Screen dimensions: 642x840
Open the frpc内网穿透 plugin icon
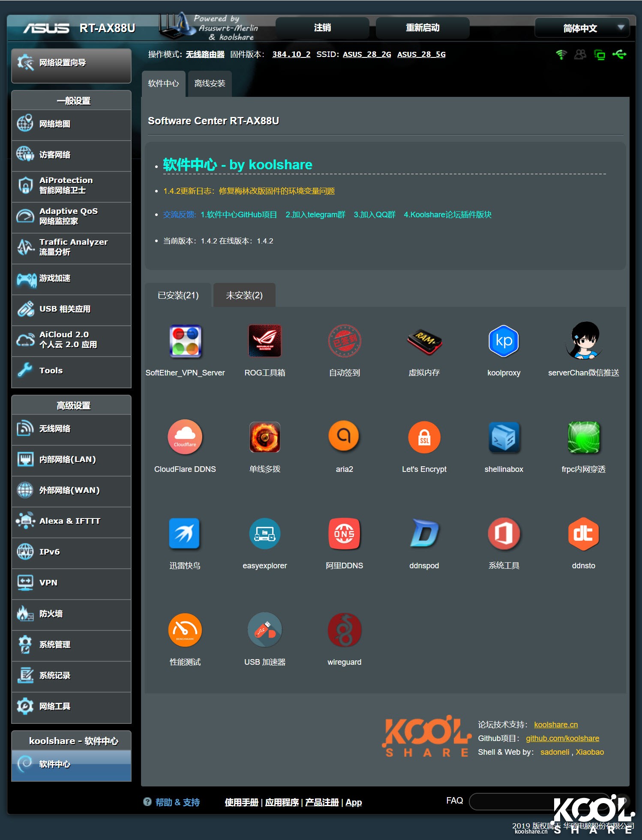584,437
